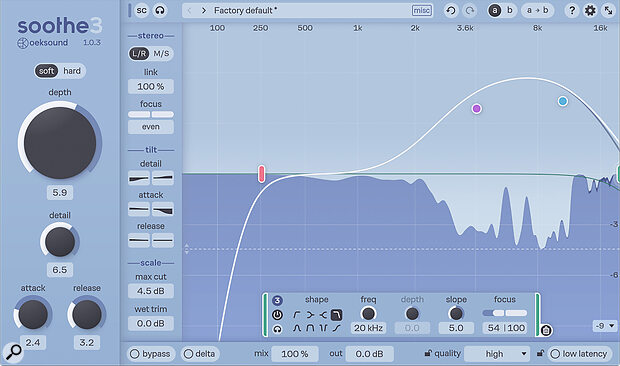Viewport: 620px width, 366px height.
Task: Toggle band 3 power icon
Action: (277, 315)
